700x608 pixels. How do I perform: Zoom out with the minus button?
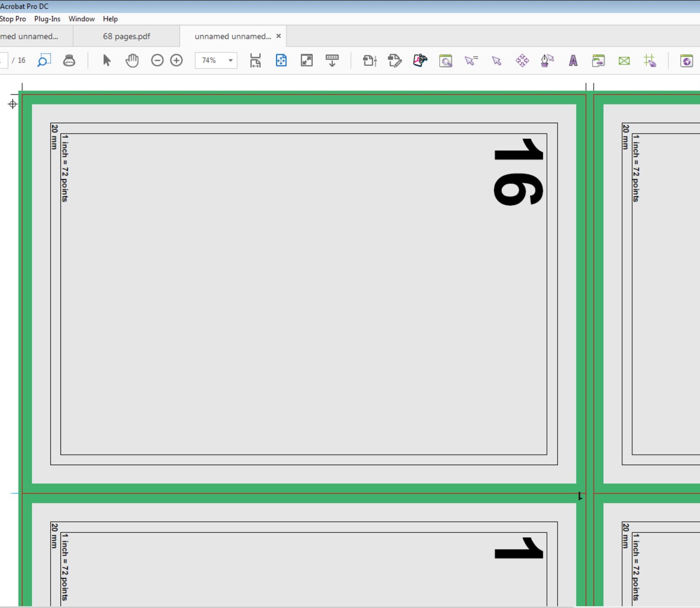pyautogui.click(x=157, y=60)
